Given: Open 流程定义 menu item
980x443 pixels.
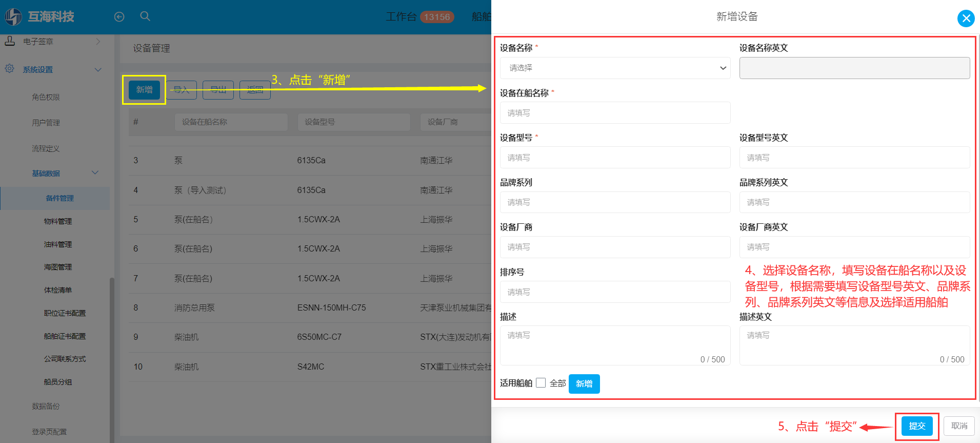Looking at the screenshot, I should (x=46, y=148).
